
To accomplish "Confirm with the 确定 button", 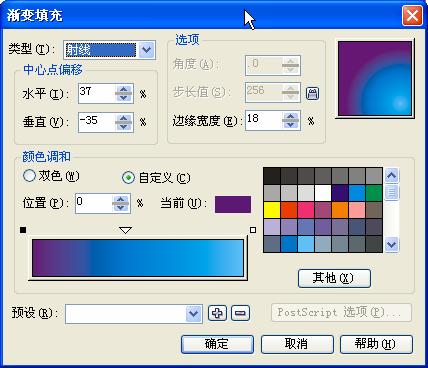I will 217,344.
